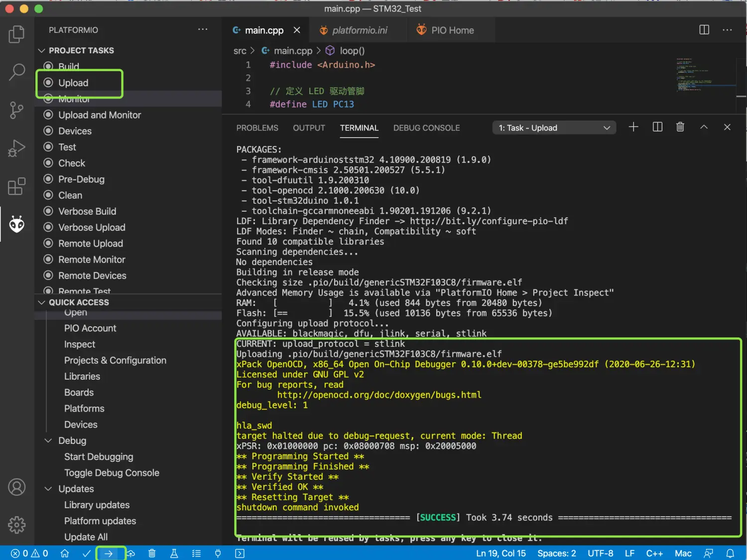This screenshot has height=560, width=747.
Task: Open the Accounts menu icon
Action: (16, 487)
